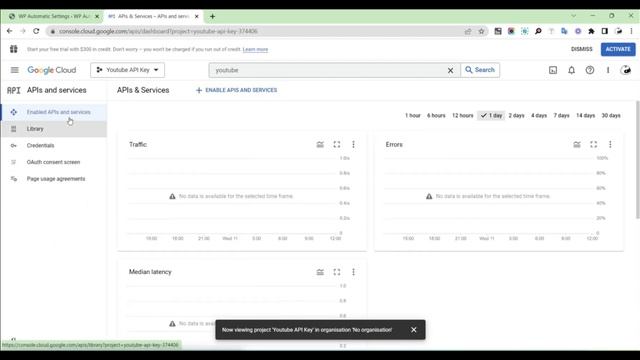
Task: Toggle the browser side panel icon
Action: click(x=604, y=31)
